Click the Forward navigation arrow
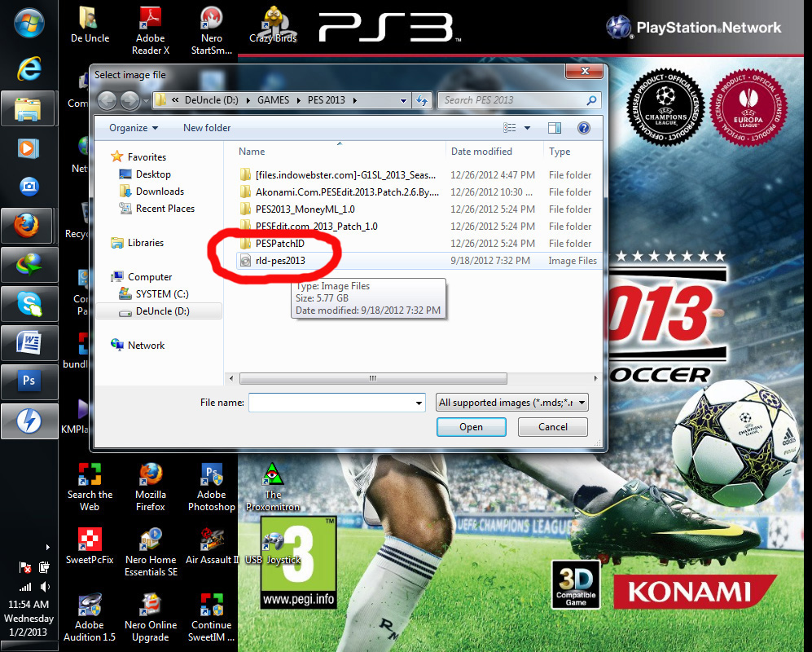 tap(129, 100)
